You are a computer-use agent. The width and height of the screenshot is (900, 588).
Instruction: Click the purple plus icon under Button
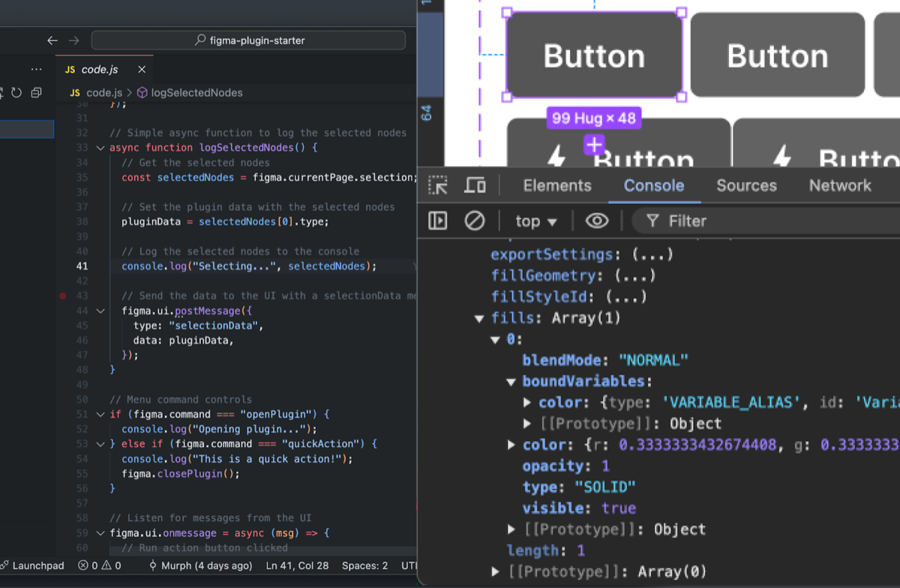[x=594, y=145]
